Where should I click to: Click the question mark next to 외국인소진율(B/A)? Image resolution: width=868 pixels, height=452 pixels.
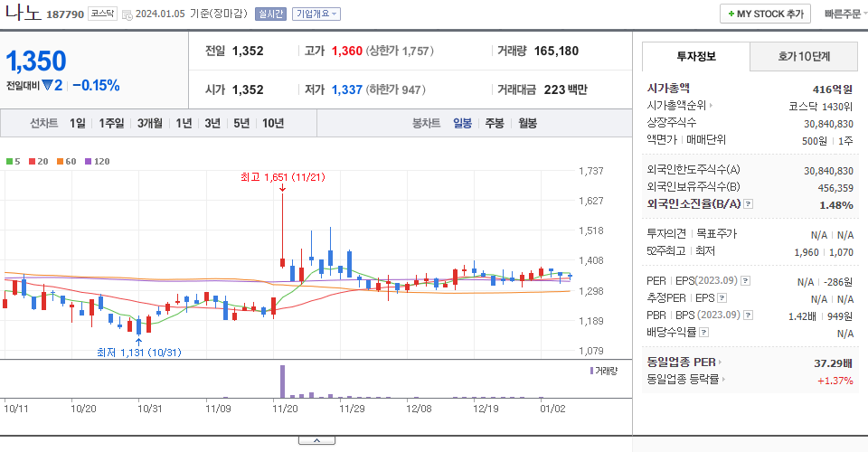pyautogui.click(x=748, y=204)
